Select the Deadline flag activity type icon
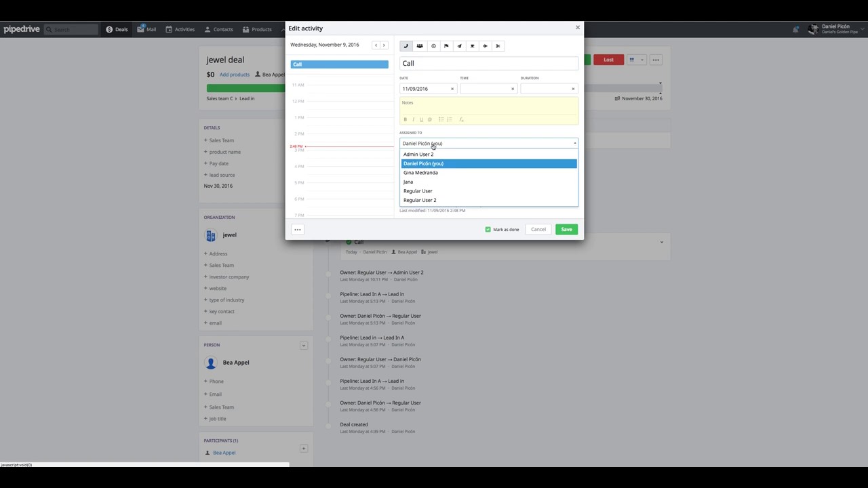 [446, 46]
